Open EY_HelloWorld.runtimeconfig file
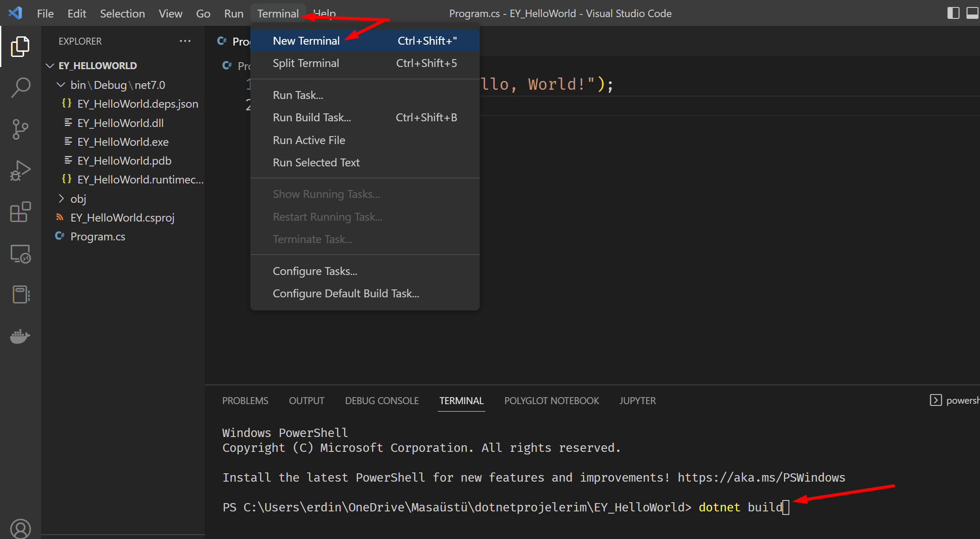980x539 pixels. coord(133,180)
